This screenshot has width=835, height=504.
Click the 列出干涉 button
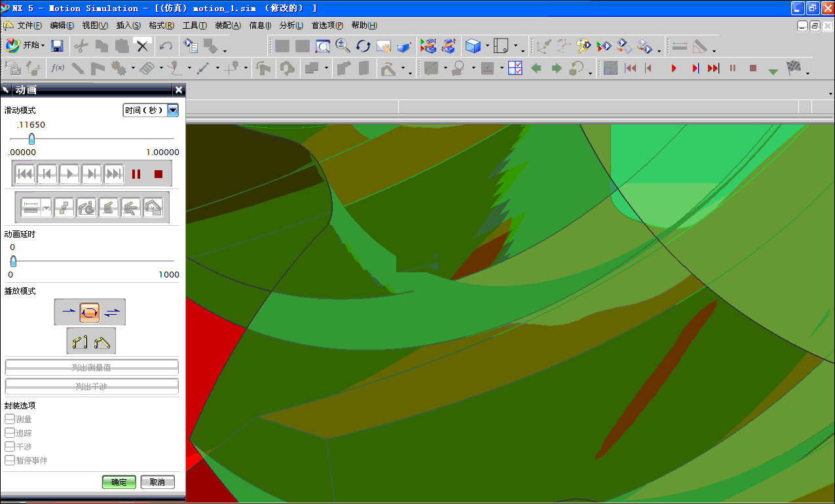point(92,387)
